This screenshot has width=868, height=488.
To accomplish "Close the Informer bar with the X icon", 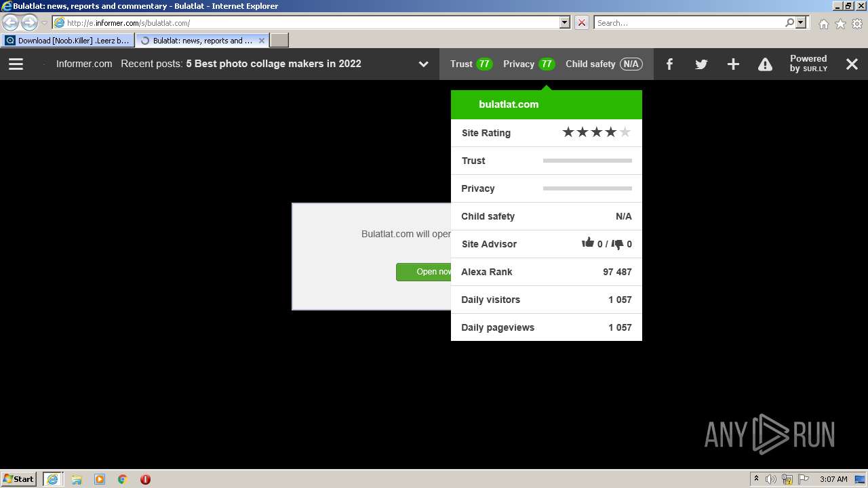I will pos(852,64).
